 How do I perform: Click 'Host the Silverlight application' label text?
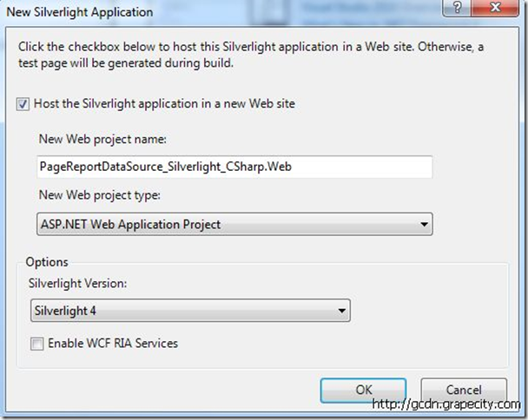[x=164, y=104]
